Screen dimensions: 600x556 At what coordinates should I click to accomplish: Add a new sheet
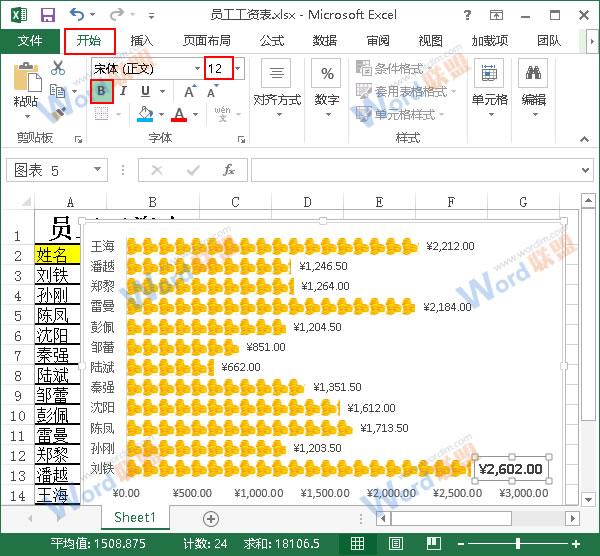click(x=211, y=518)
